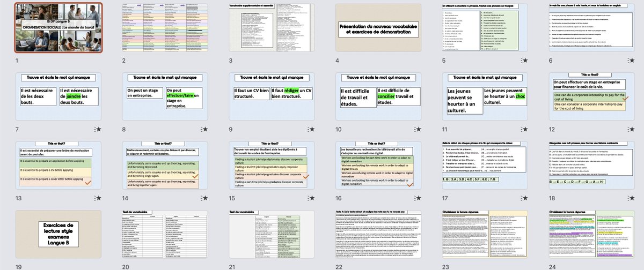Viewport: 644px width, 270px height.
Task: Select slide 21 'Test de vocabulaire' with green answers
Action: click(x=272, y=234)
